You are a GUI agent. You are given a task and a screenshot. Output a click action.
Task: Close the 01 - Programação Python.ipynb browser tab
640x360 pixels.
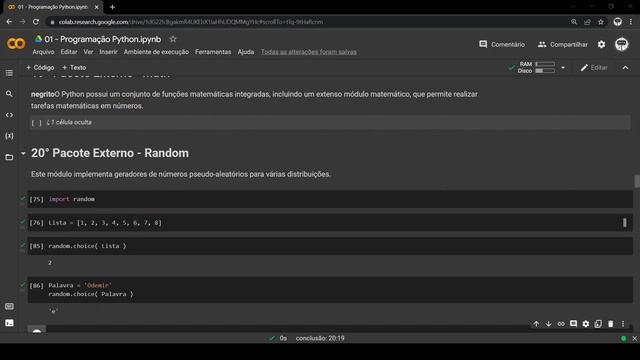(96, 7)
